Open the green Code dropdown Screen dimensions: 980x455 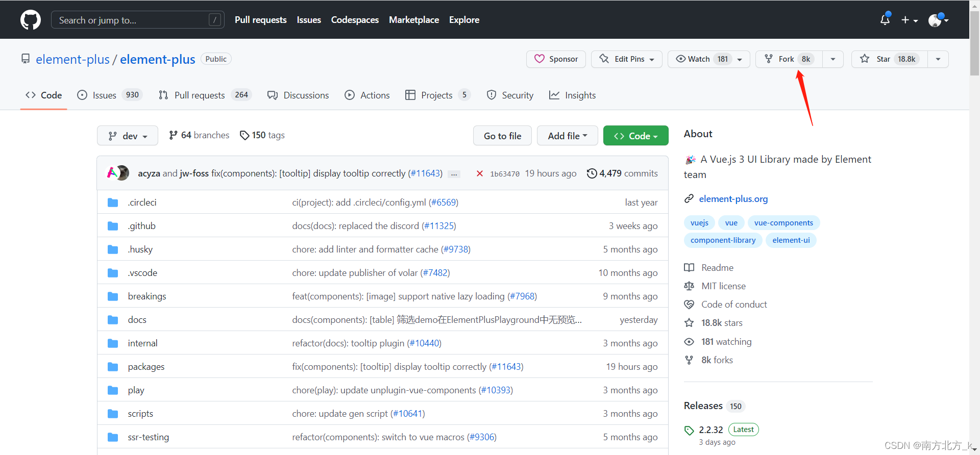(636, 136)
